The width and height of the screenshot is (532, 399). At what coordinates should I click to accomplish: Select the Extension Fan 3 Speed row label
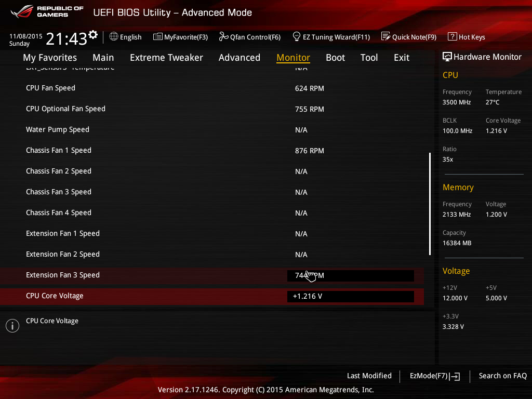[x=63, y=275]
